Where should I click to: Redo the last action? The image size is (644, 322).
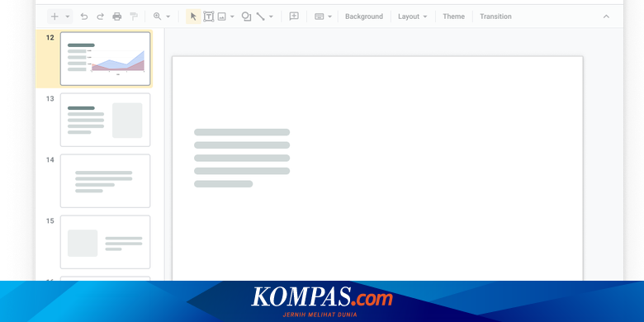[100, 17]
